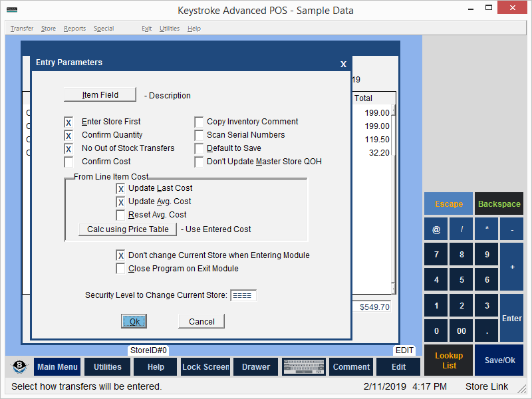Click Cancel in Entry Parameters dialog
The height and width of the screenshot is (399, 532).
pos(201,321)
